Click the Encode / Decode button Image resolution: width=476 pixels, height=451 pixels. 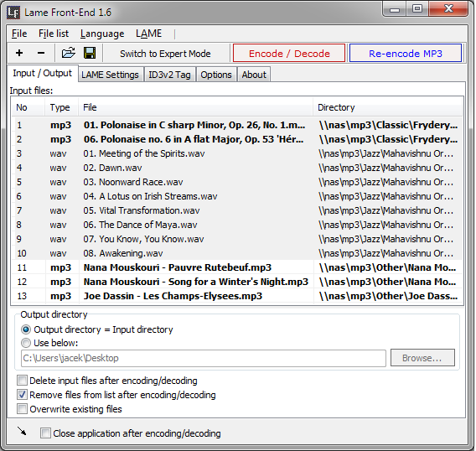289,54
